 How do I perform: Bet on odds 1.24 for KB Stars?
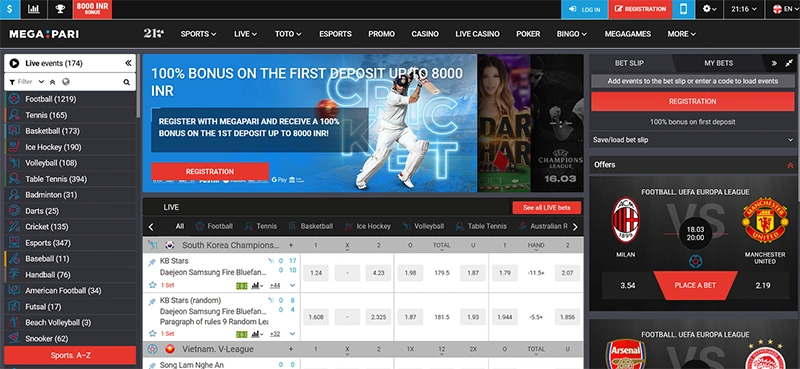(316, 273)
